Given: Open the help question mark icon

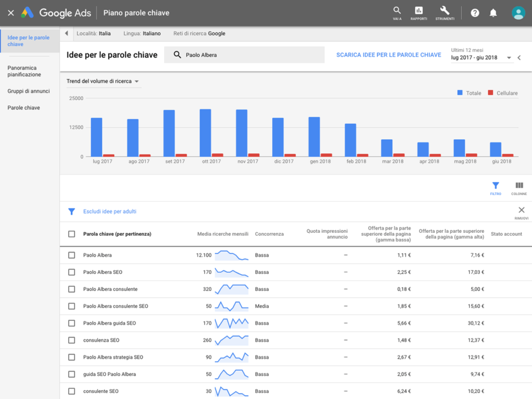Looking at the screenshot, I should pyautogui.click(x=475, y=13).
